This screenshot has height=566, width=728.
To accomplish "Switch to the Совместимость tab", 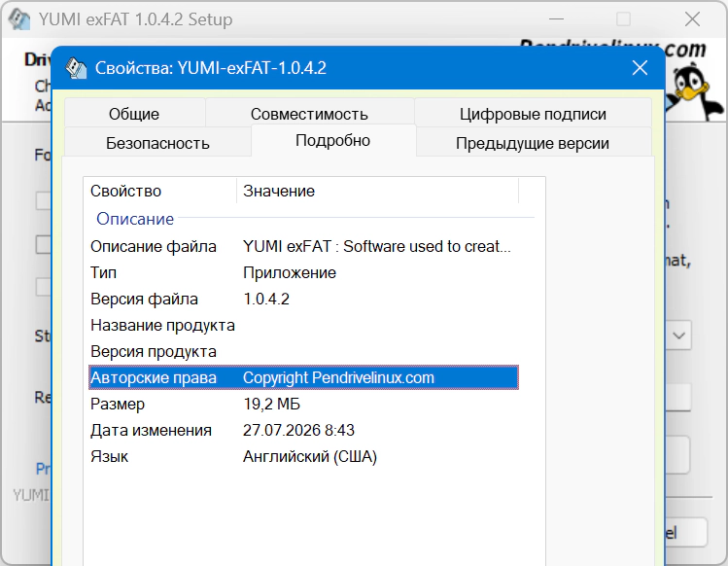I will point(309,114).
